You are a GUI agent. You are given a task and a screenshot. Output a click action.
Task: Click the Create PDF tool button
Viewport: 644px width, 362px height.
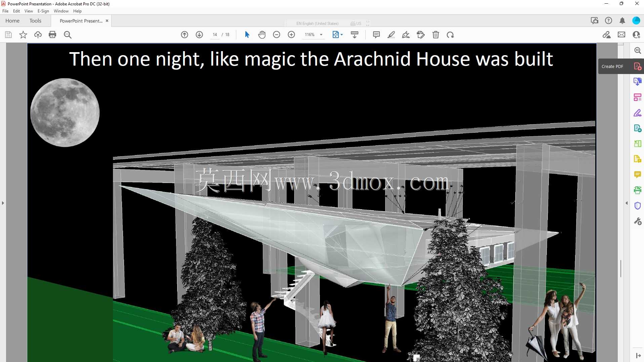pos(621,66)
